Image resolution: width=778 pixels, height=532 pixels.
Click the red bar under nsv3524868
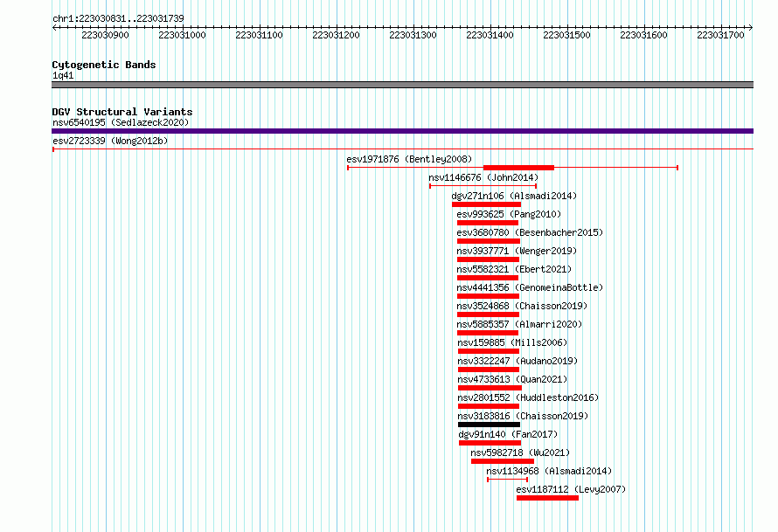pos(489,314)
